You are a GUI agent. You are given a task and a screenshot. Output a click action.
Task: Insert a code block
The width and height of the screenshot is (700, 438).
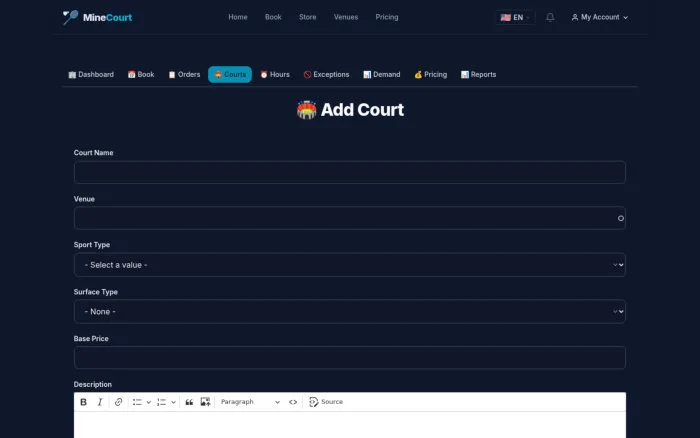(x=293, y=402)
